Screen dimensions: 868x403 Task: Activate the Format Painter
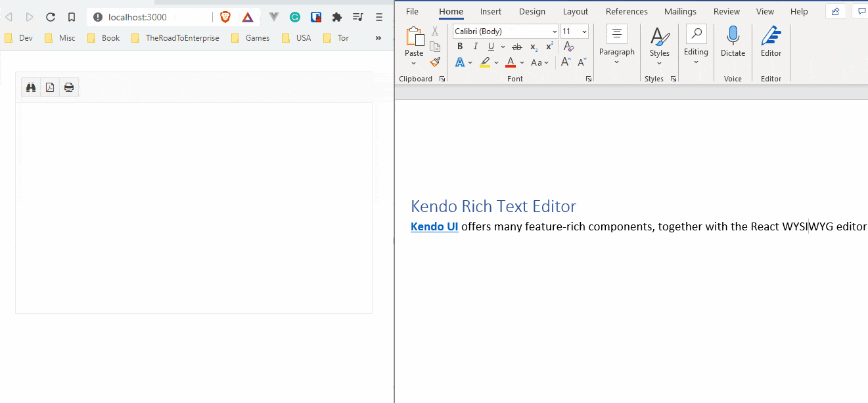point(434,62)
